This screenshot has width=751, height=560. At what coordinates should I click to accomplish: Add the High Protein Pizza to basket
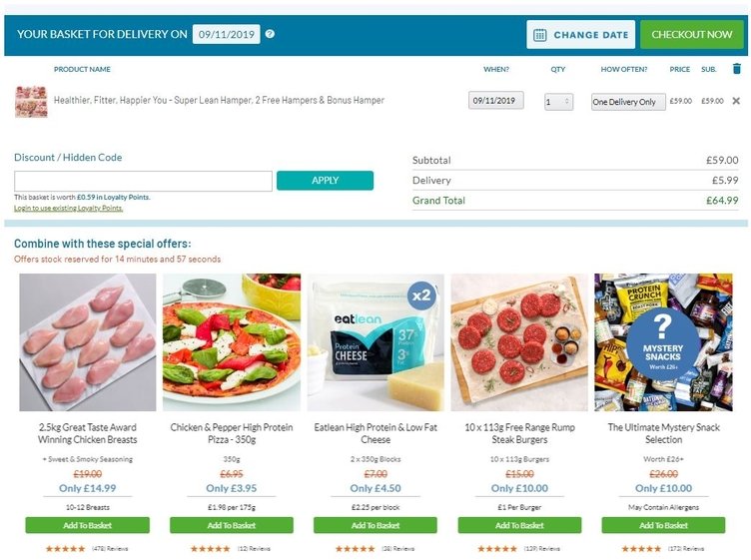click(x=232, y=525)
